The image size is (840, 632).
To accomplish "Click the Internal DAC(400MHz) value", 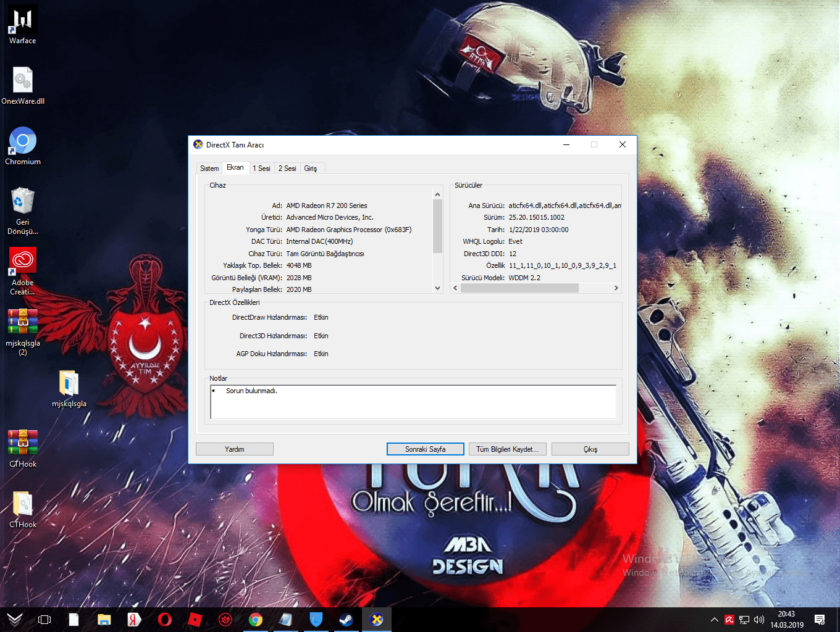I will 319,241.
